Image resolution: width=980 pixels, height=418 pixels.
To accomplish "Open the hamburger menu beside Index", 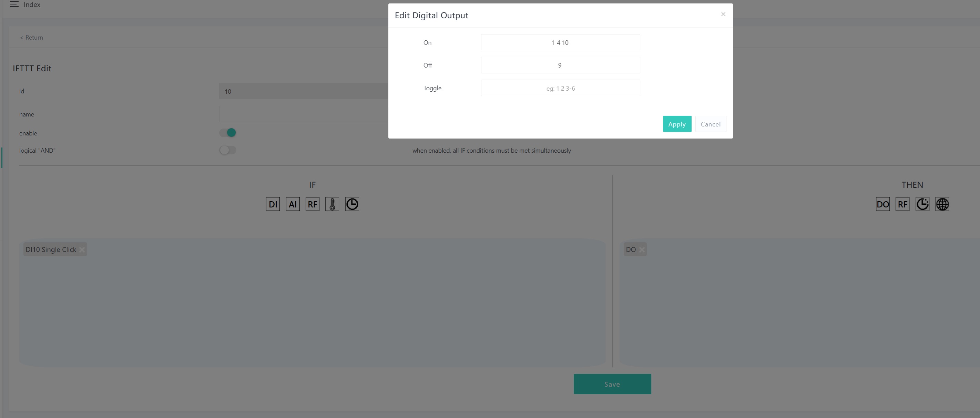I will pyautogui.click(x=14, y=4).
